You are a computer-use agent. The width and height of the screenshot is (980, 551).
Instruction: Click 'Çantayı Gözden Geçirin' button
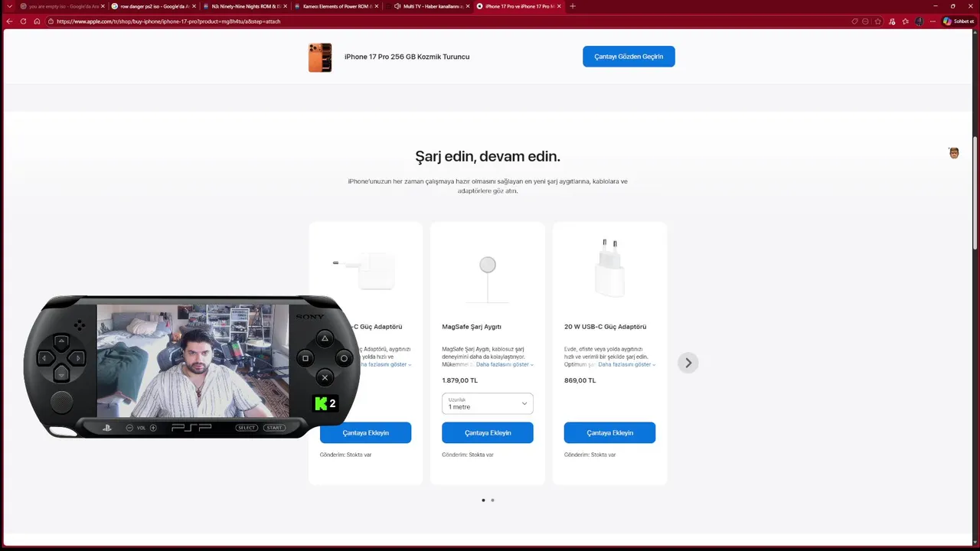[x=629, y=57]
